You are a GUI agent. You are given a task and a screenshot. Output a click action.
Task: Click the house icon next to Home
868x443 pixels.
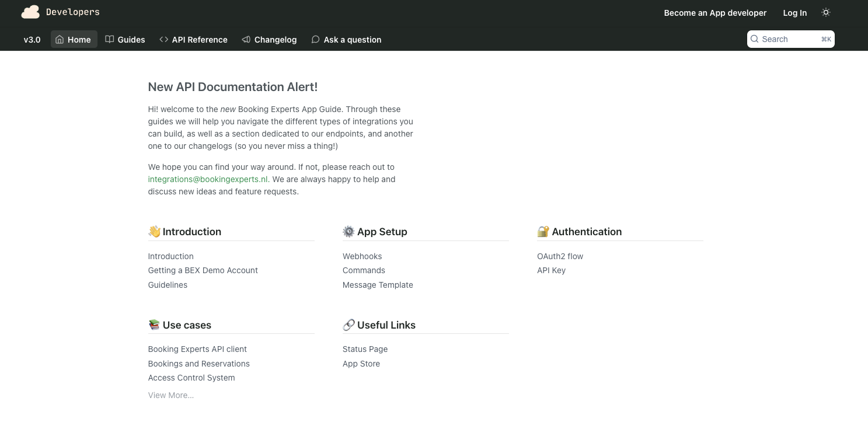[60, 39]
